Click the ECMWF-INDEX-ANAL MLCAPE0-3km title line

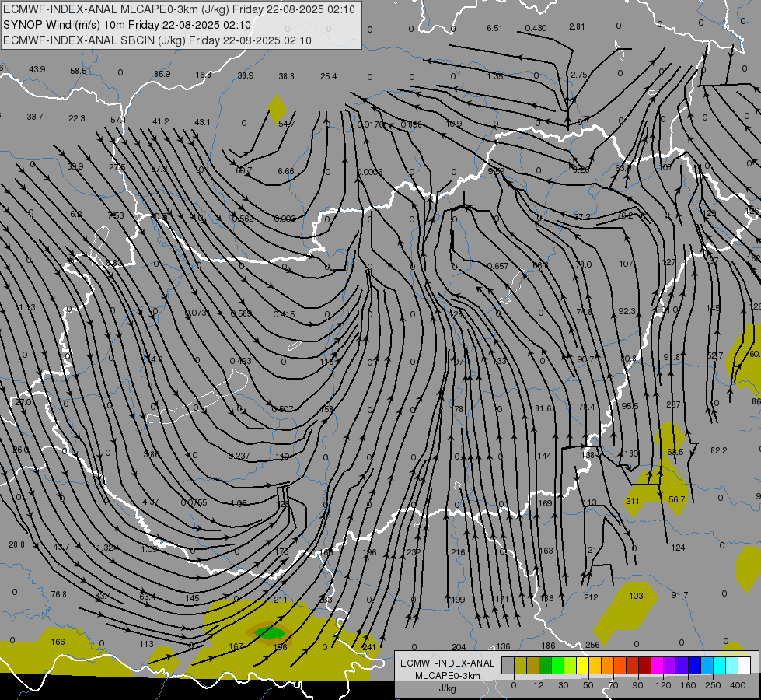pos(179,9)
